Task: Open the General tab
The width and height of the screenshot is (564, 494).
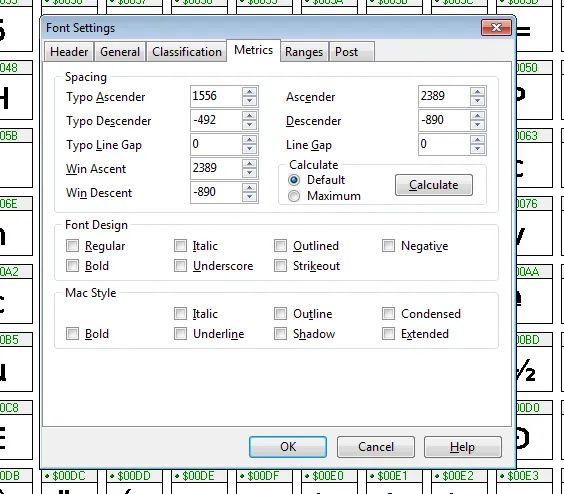Action: pyautogui.click(x=120, y=52)
